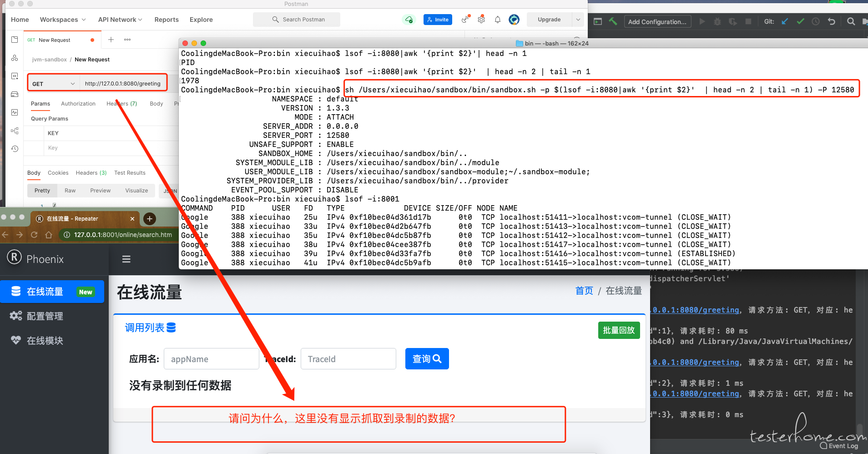
Task: Focus the appName input field
Action: 212,359
